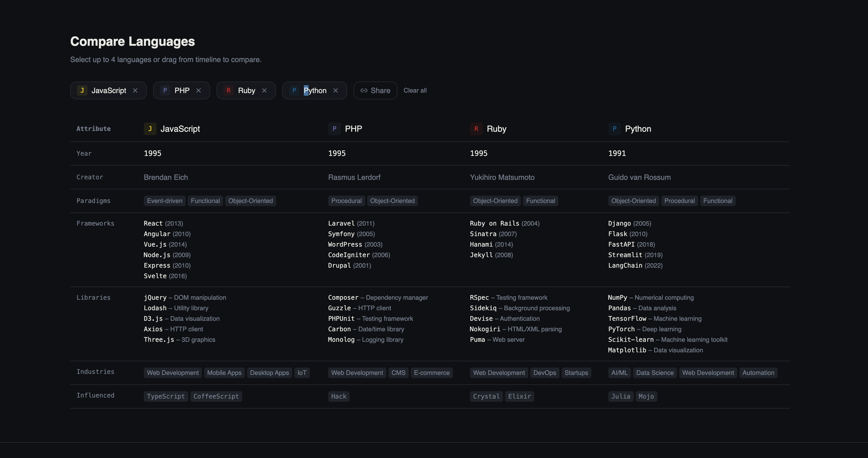Select the Event-driven paradigm tag under JavaScript
The image size is (868, 458).
pyautogui.click(x=164, y=201)
